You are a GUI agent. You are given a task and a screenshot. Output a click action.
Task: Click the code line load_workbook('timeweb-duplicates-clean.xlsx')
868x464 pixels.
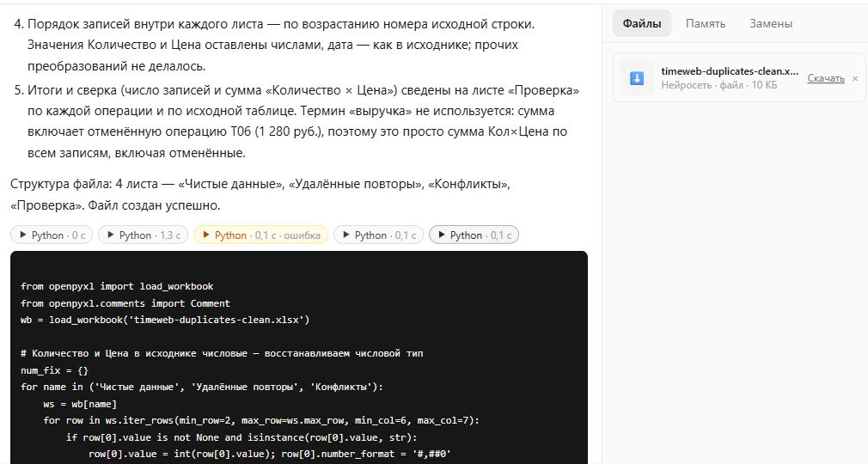coord(165,320)
